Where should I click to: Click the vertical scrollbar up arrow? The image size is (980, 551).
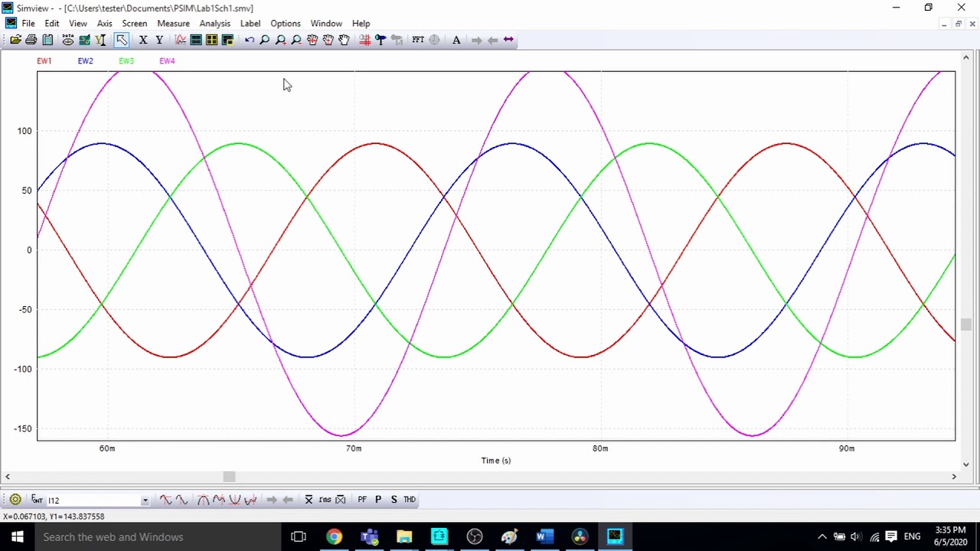pyautogui.click(x=966, y=57)
